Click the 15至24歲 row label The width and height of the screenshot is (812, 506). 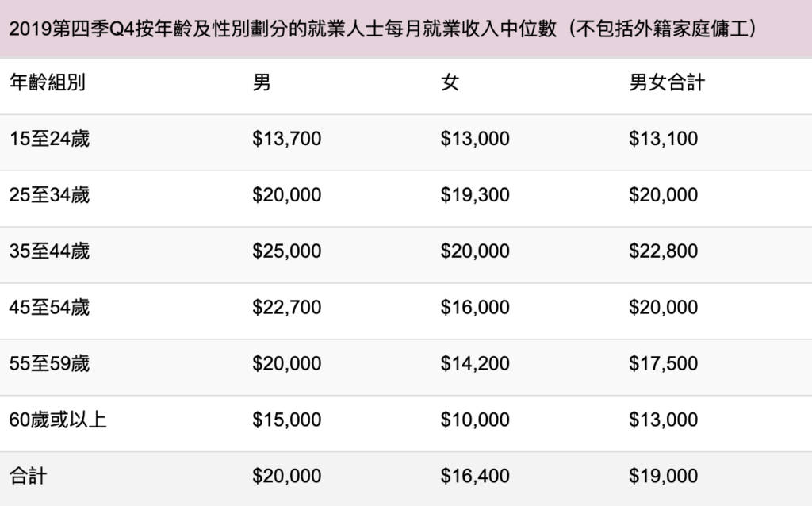(x=49, y=139)
